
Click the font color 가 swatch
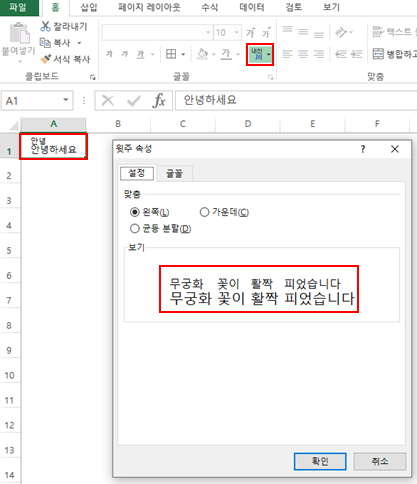(226, 54)
